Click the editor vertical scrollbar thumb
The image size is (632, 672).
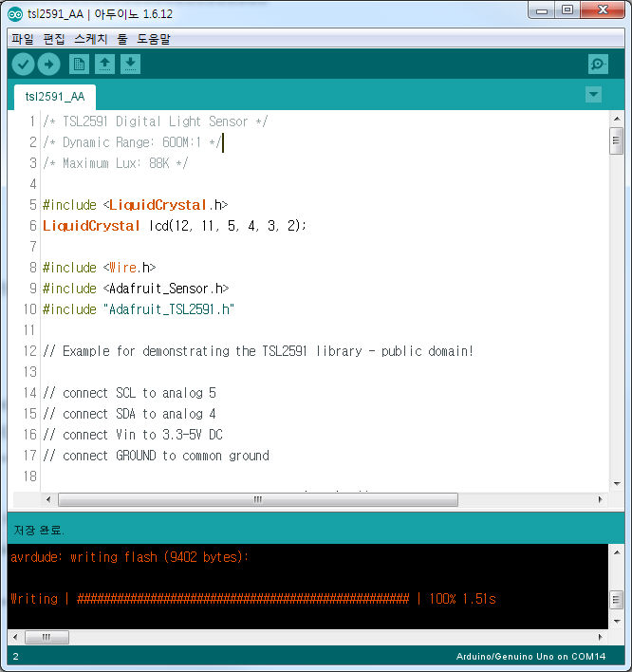(616, 140)
